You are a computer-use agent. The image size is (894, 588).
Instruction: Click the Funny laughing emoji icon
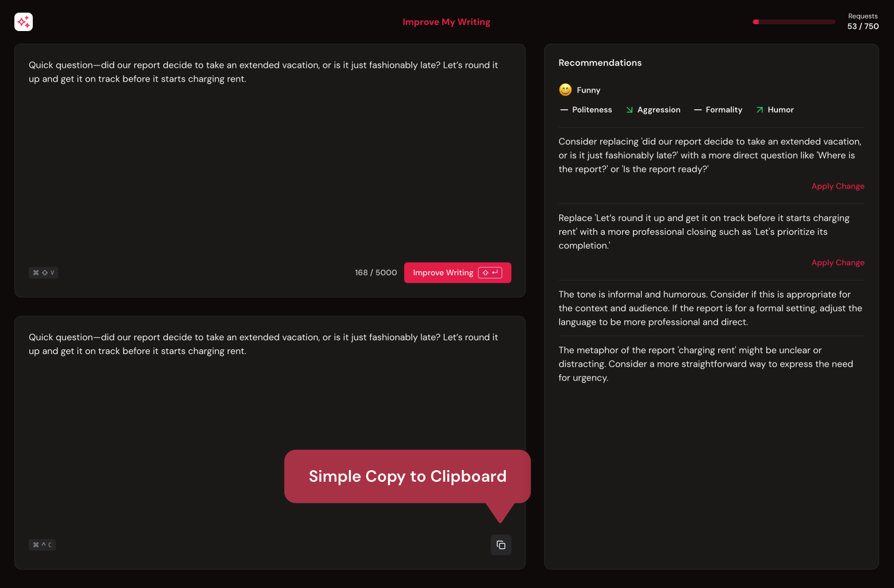[x=565, y=90]
